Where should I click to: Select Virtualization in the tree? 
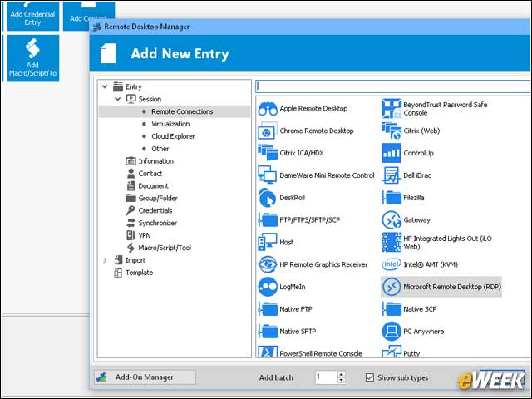point(170,124)
